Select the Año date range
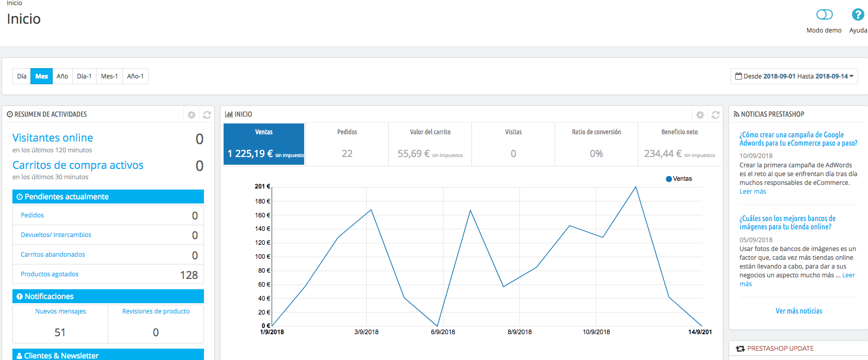This screenshot has height=360, width=868. (x=62, y=76)
